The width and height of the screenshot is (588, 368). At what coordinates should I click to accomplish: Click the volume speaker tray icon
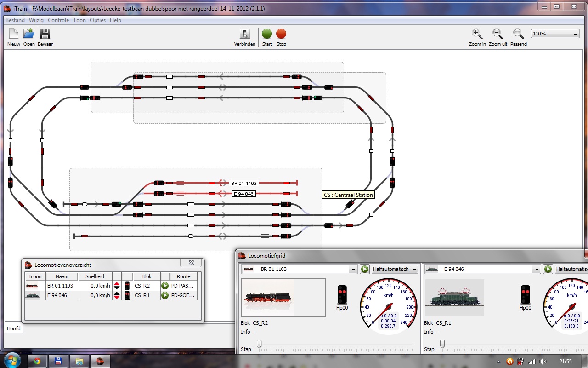[x=542, y=362]
